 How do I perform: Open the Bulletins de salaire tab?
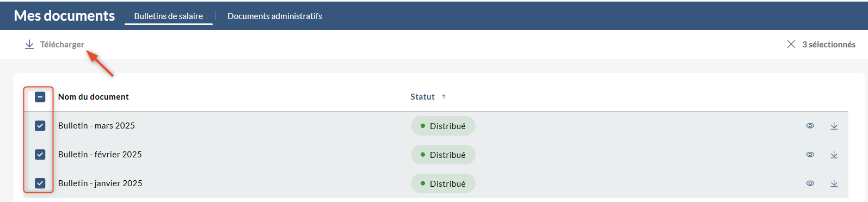(x=169, y=16)
